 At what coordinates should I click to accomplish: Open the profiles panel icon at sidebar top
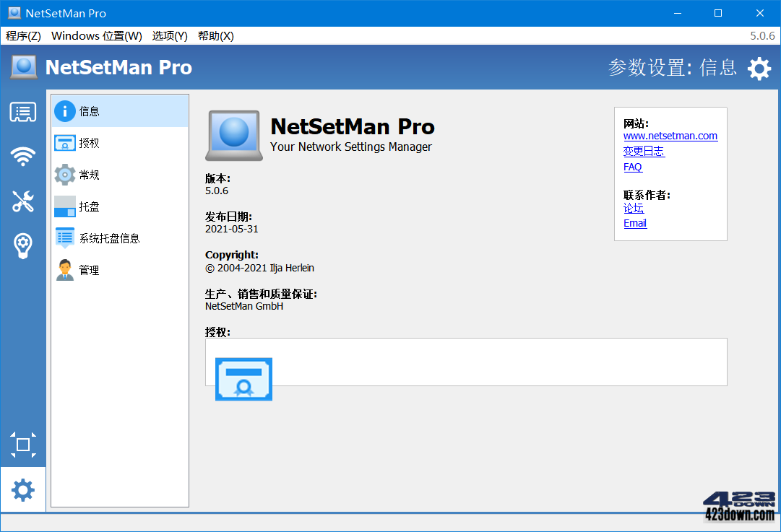click(x=22, y=111)
